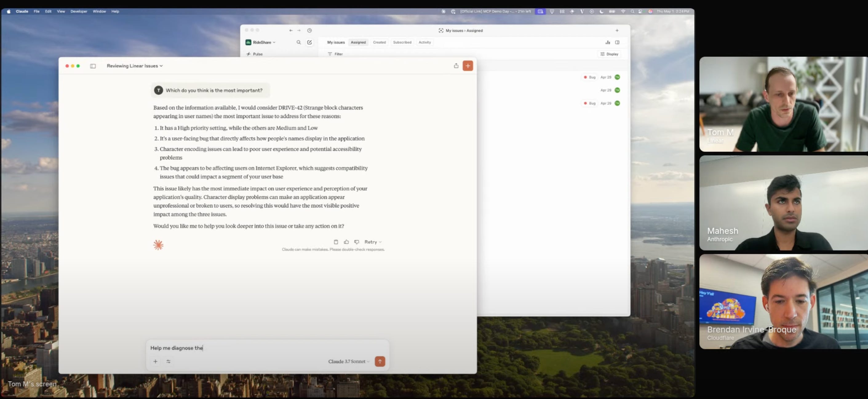Open the Apple menu
The height and width of the screenshot is (399, 868).
point(9,11)
